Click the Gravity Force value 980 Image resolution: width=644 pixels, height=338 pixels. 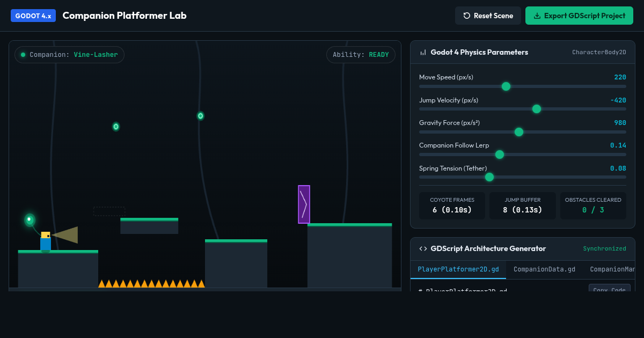[620, 123]
